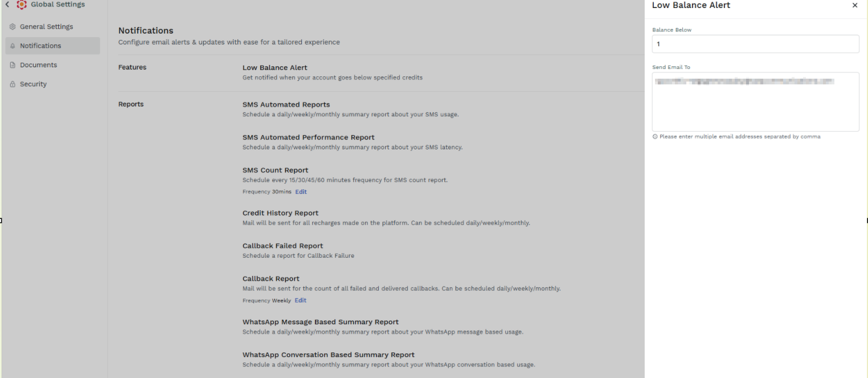
Task: Open WhatsApp Message Based Summary Report
Action: tap(383, 327)
